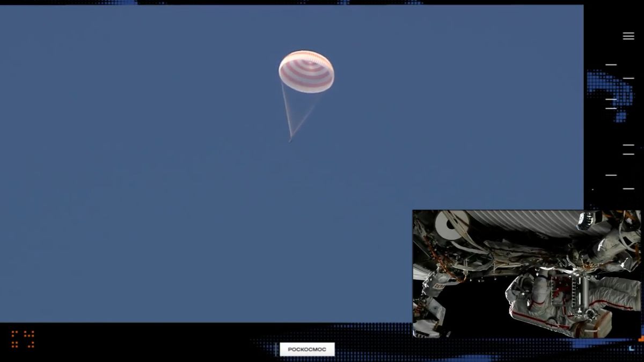Select topmost short dash marker below hamburger menu
Viewport: 644px width, 362px height.
(611, 64)
